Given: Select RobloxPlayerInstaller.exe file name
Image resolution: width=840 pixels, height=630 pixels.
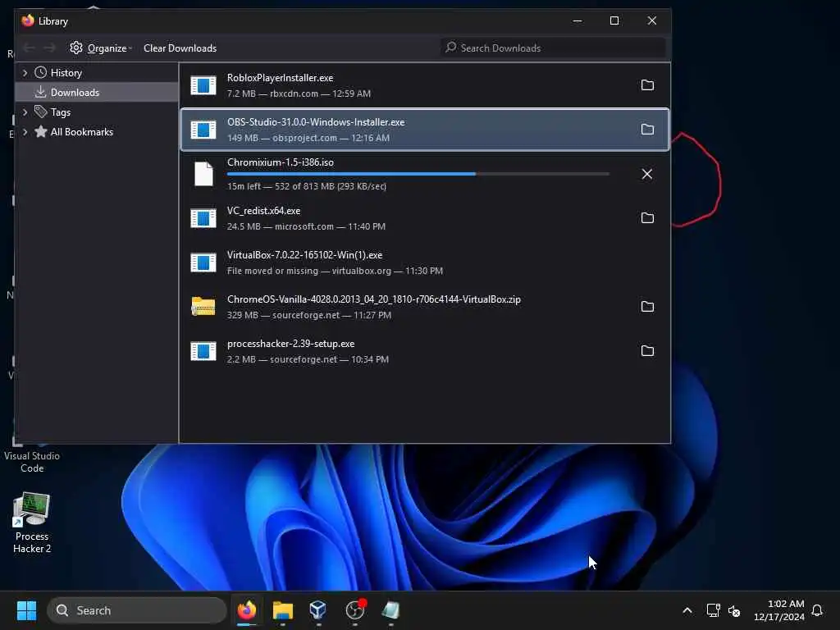Looking at the screenshot, I should tap(281, 78).
